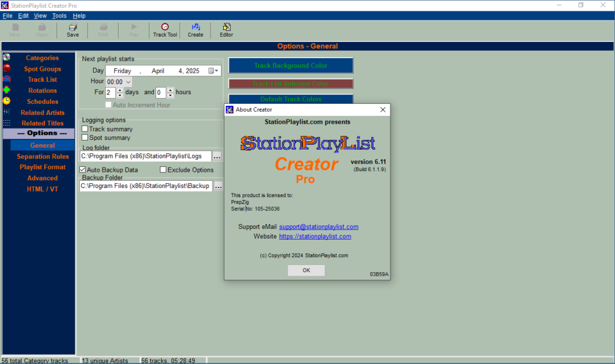615x364 pixels.
Task: Click the Spot Groups red ball icon
Action: click(x=7, y=68)
